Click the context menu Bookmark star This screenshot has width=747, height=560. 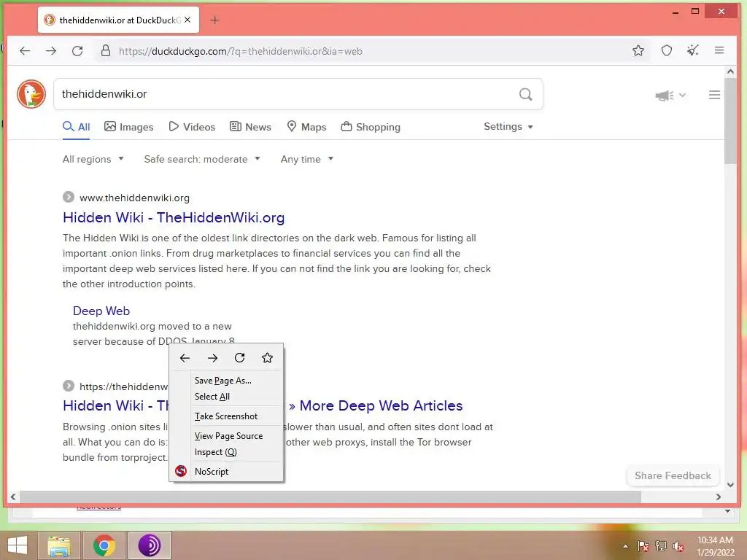point(267,357)
